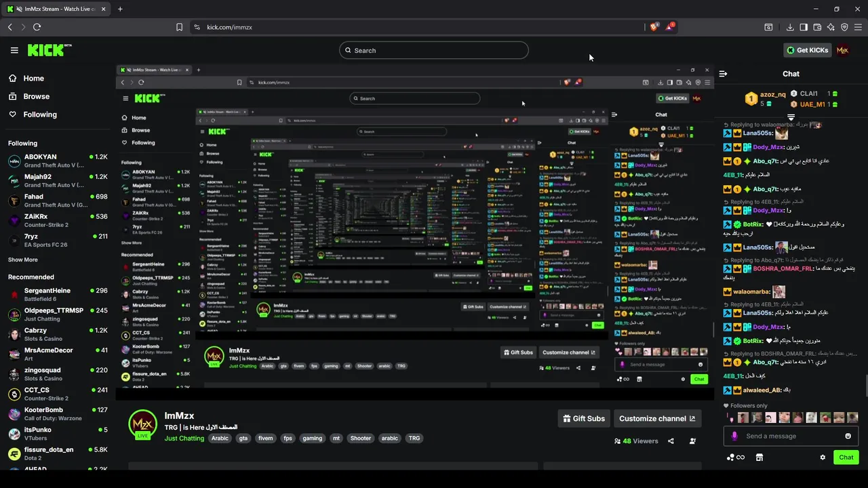Open ZAiKRx Counter-Strike 2 channel
The height and width of the screenshot is (488, 868).
click(58, 220)
